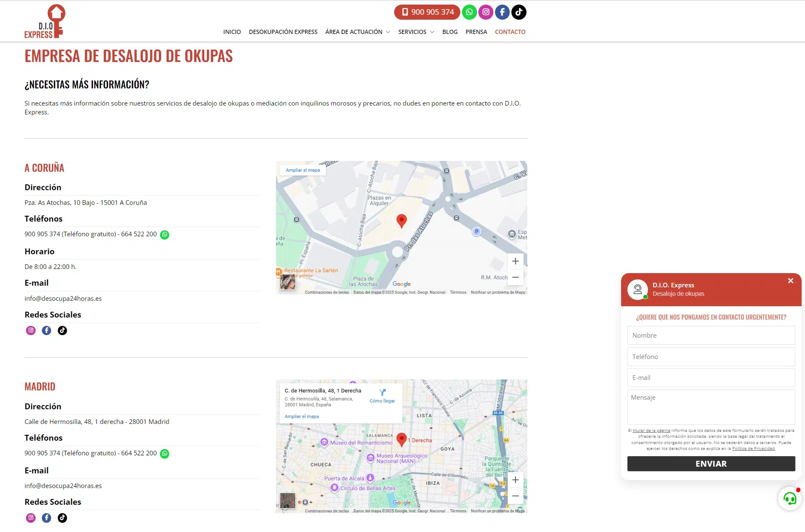Click the E-mail input field in widget
805x532 pixels.
pos(711,378)
